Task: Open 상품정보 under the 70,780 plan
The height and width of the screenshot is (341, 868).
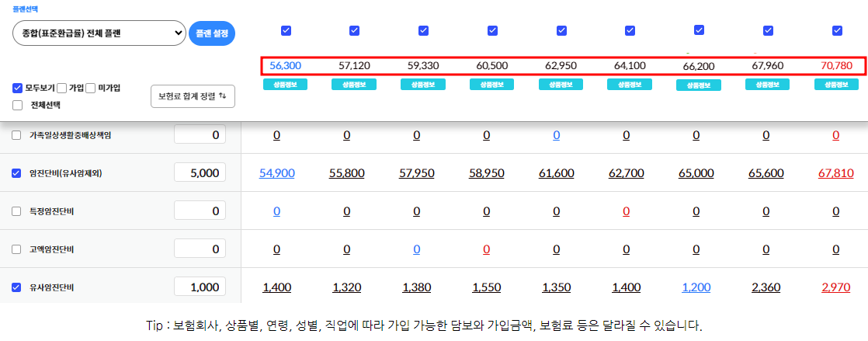Action: [x=837, y=85]
